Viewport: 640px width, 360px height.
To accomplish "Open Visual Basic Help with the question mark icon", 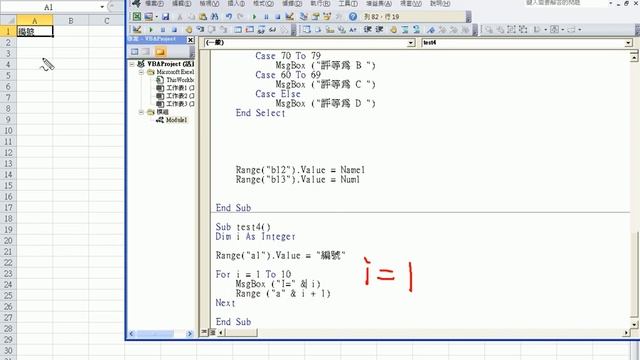I will point(353,16).
